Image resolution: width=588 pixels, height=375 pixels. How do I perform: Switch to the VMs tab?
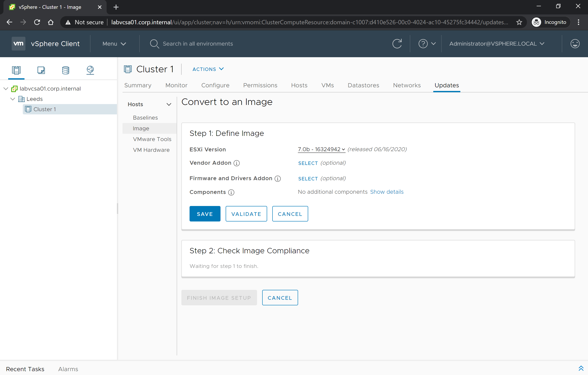click(x=328, y=85)
